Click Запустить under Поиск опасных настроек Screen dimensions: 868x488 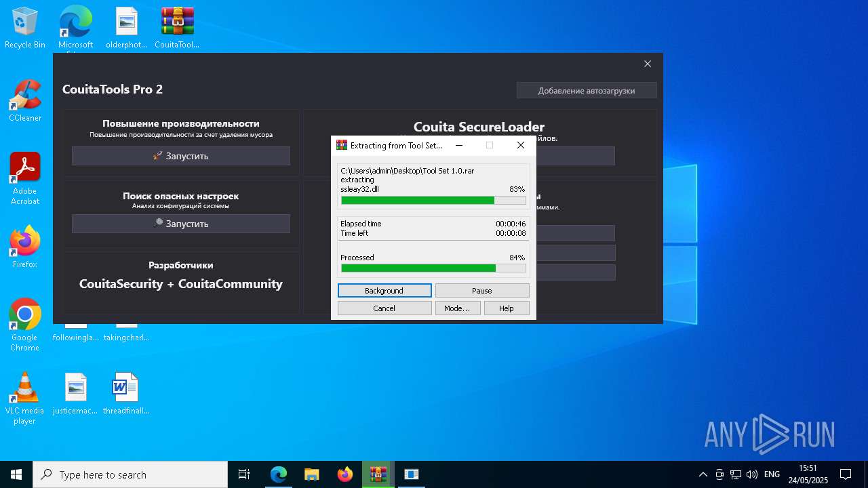pyautogui.click(x=181, y=224)
